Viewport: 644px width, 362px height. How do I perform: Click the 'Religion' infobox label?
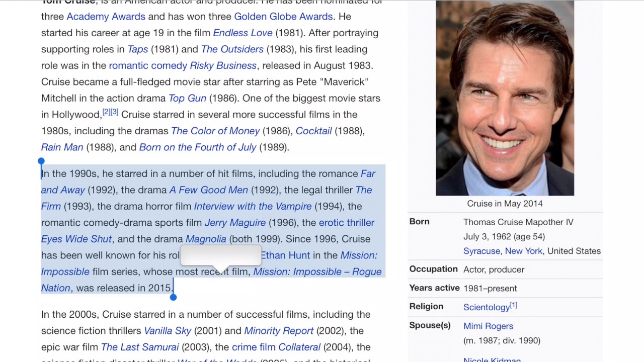click(426, 306)
